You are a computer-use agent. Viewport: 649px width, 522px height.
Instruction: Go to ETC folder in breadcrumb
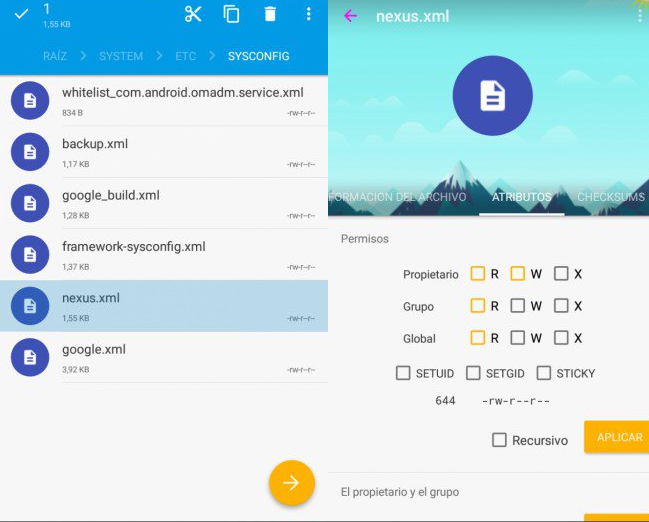pyautogui.click(x=186, y=56)
